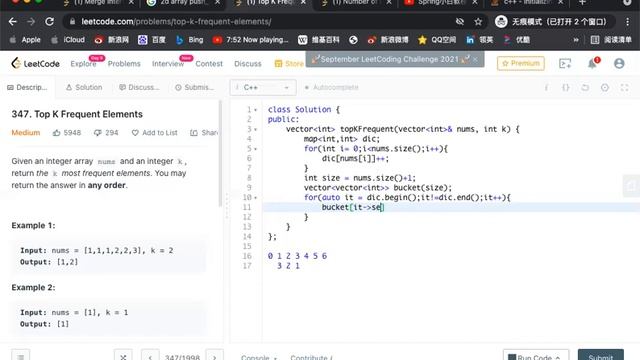Toggle the Autocomplete option

coord(331,87)
